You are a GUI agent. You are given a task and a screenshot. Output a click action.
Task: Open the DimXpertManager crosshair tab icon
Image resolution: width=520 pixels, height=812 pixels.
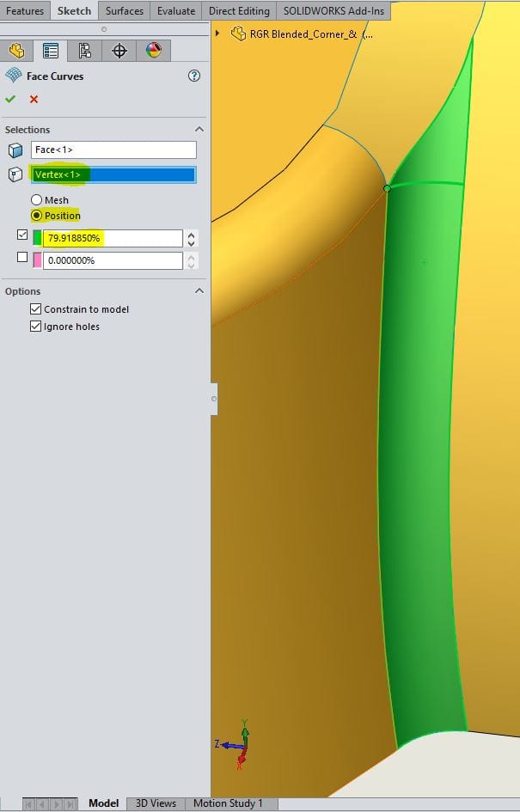(x=119, y=51)
